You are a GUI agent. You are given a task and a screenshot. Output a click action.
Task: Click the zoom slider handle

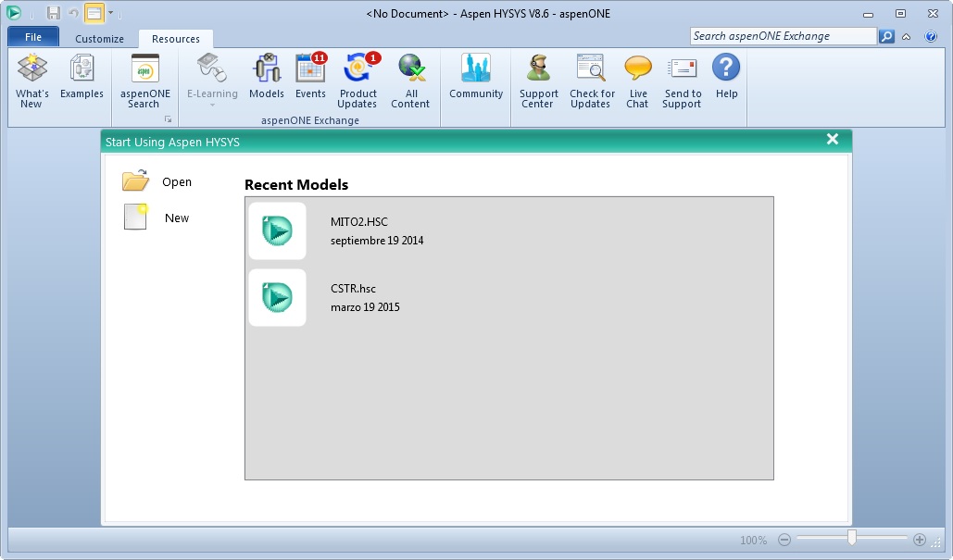coord(851,539)
